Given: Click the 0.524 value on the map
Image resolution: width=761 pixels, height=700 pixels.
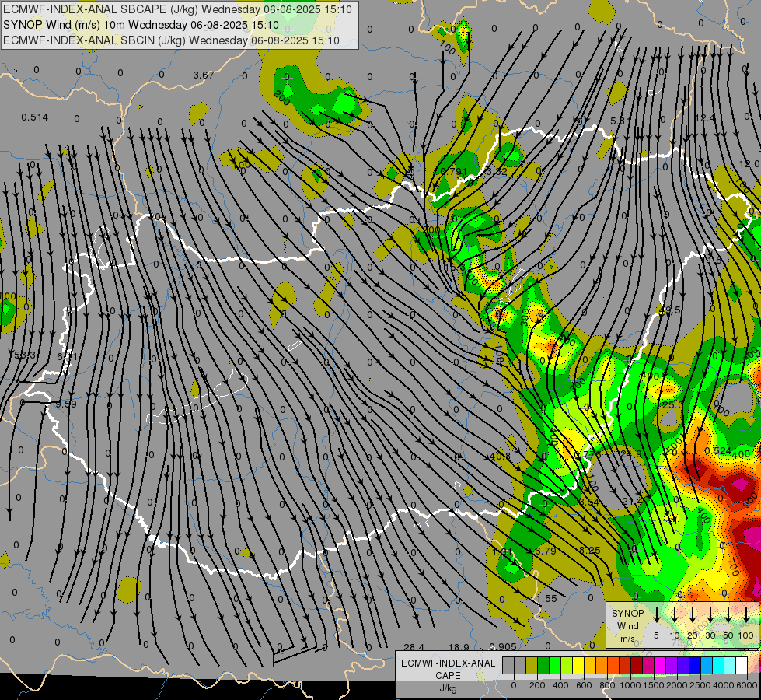Looking at the screenshot, I should tap(717, 451).
